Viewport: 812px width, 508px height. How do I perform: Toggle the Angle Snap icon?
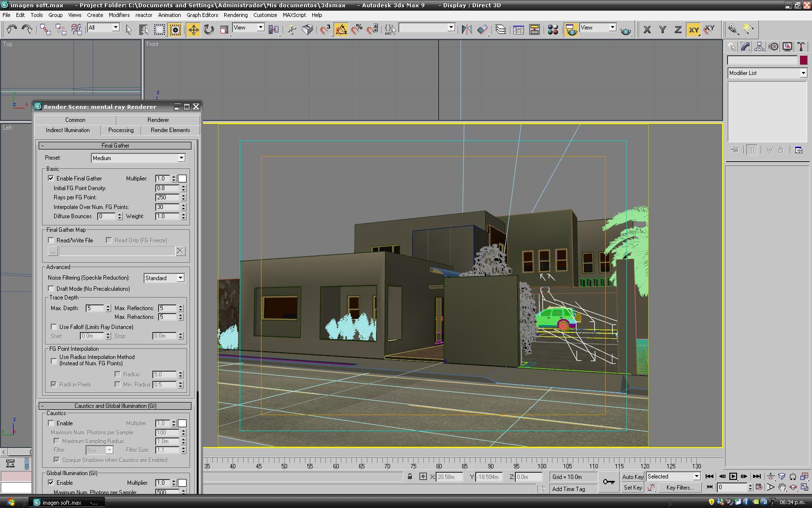point(341,30)
